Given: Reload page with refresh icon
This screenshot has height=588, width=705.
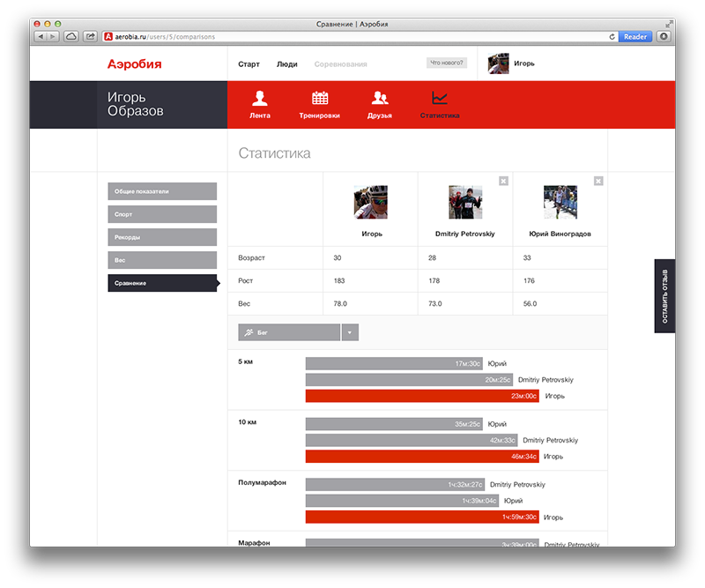Looking at the screenshot, I should (x=612, y=37).
